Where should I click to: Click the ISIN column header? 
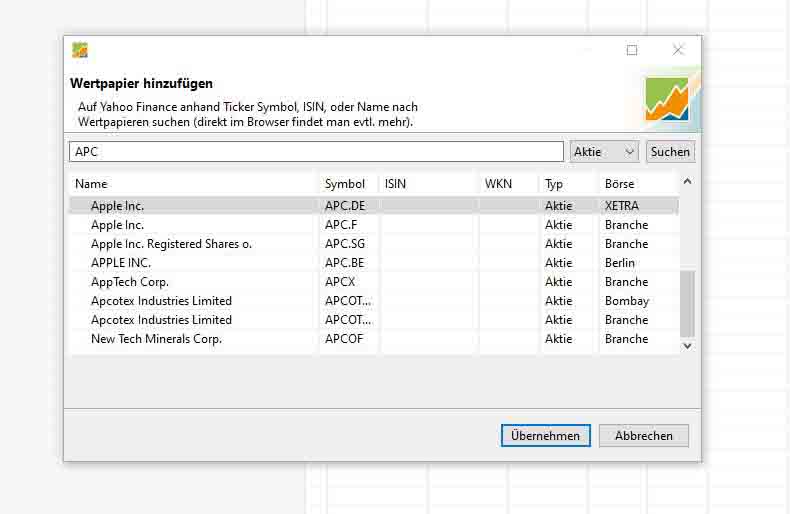[429, 184]
